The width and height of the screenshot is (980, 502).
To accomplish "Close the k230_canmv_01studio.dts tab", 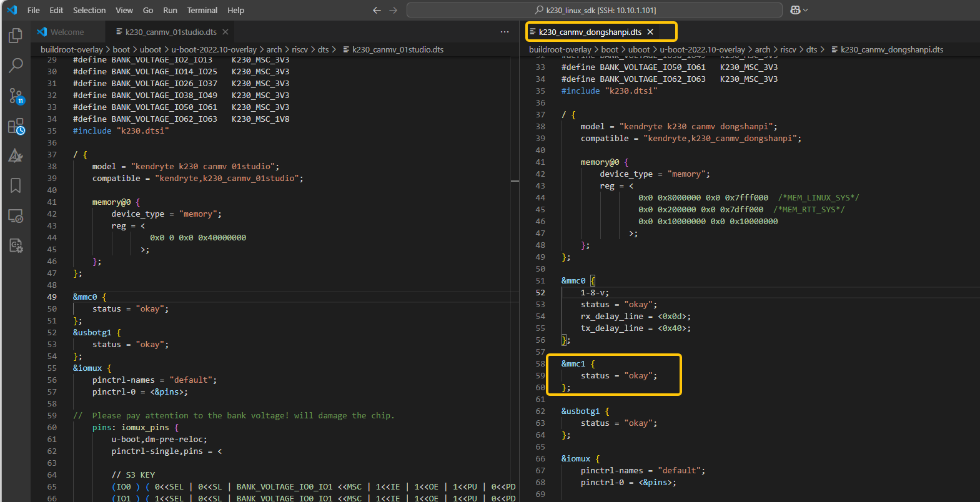I will (x=225, y=32).
